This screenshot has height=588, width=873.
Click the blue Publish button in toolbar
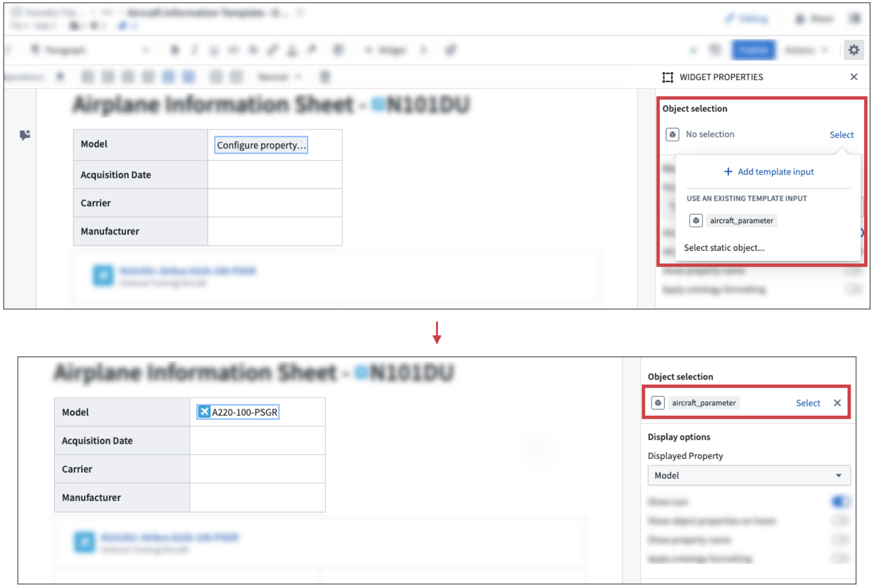tap(754, 50)
